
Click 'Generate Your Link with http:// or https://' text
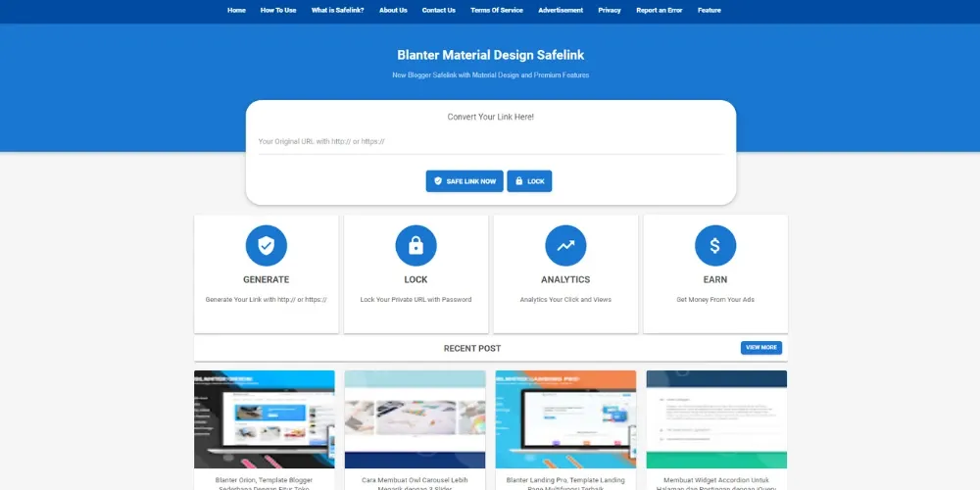267,299
